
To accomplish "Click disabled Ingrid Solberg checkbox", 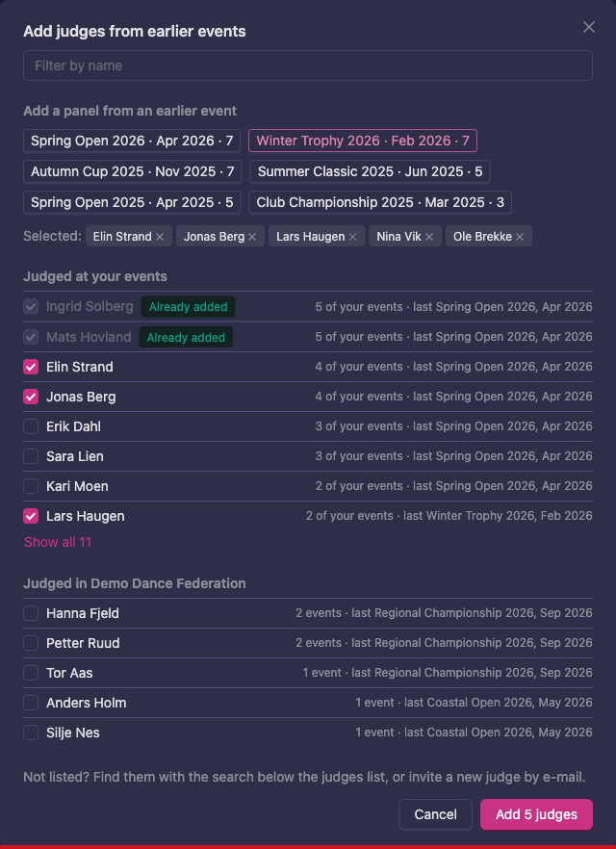I will coord(31,307).
